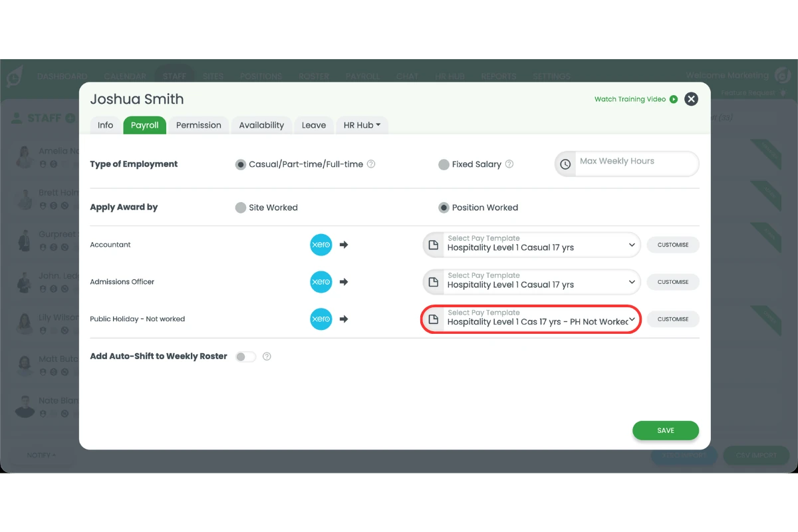This screenshot has width=798, height=532.
Task: Switch to the Info tab
Action: tap(105, 125)
